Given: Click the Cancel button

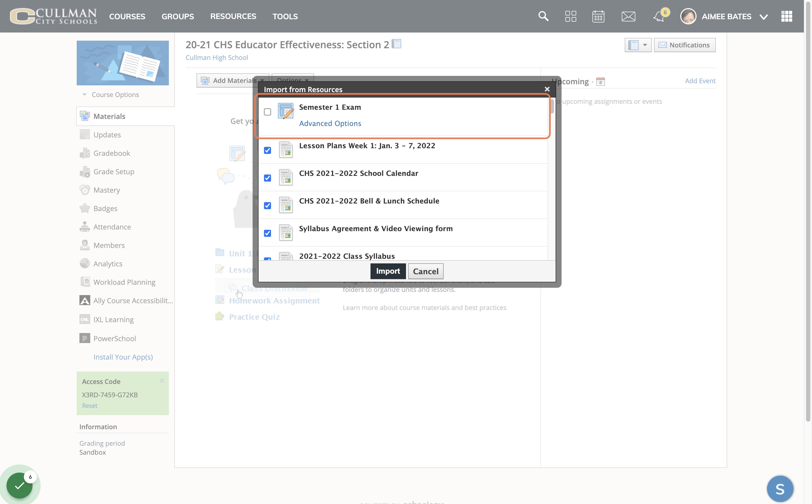Looking at the screenshot, I should coord(426,271).
